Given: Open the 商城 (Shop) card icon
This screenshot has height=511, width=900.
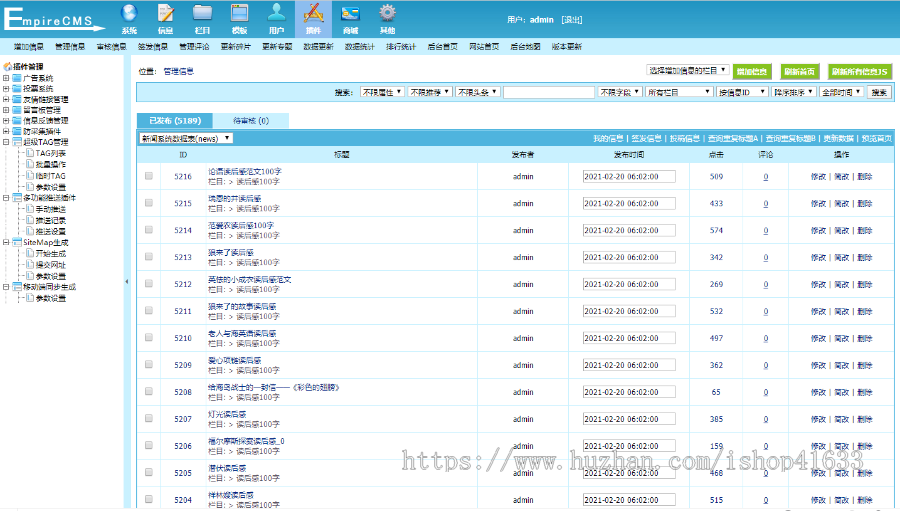Looking at the screenshot, I should tap(350, 13).
